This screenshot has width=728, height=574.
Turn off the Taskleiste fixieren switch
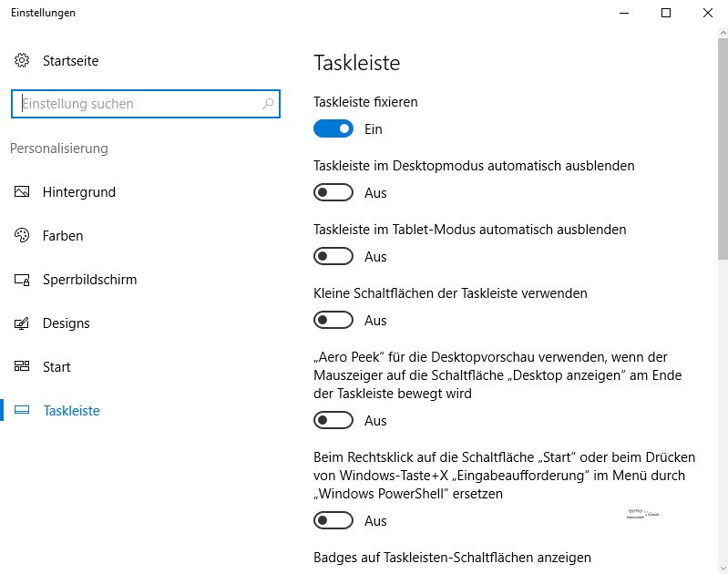(x=333, y=129)
